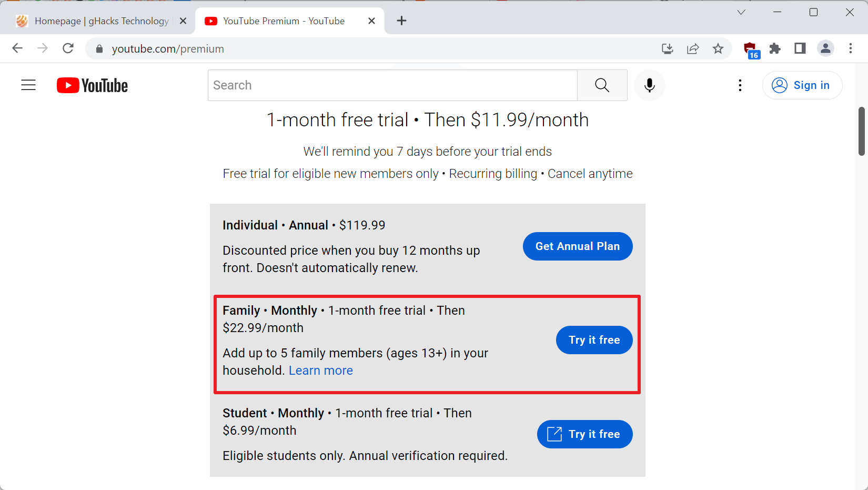Bookmark this page with the star icon

718,49
